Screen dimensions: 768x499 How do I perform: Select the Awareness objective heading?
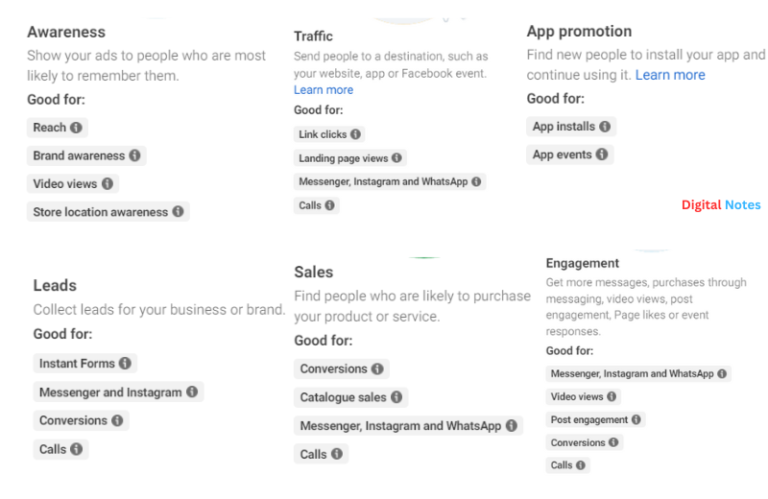pos(66,32)
